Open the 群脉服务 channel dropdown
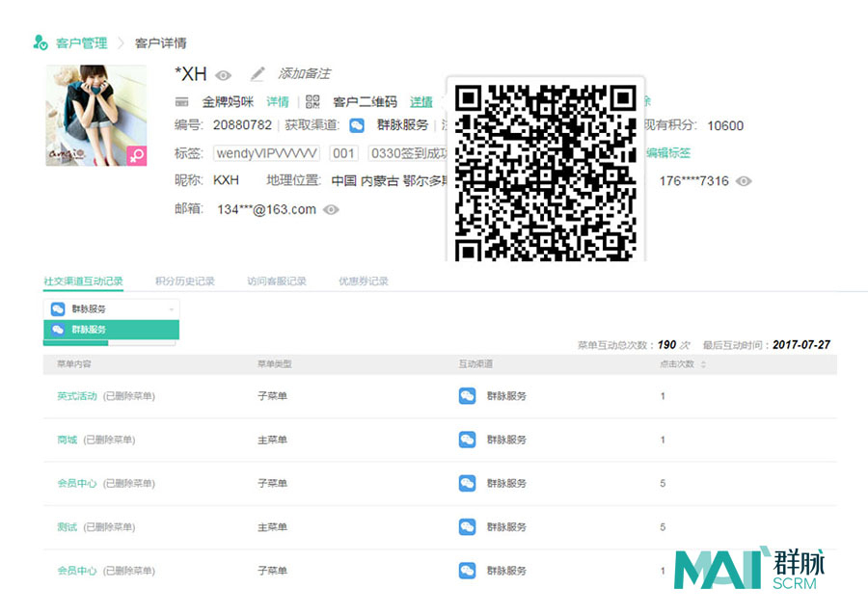868x615 pixels. click(111, 308)
